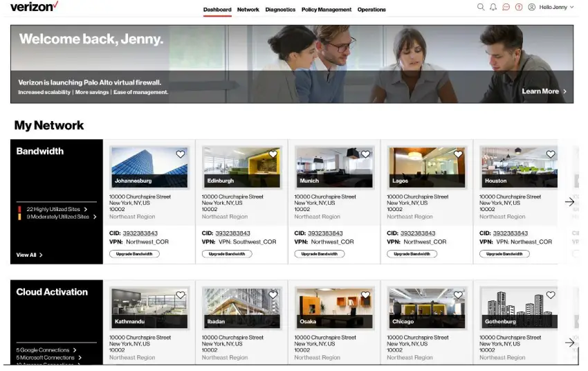This screenshot has width=588, height=371.
Task: Open the Kathmandu site thumbnail
Action: [x=149, y=308]
